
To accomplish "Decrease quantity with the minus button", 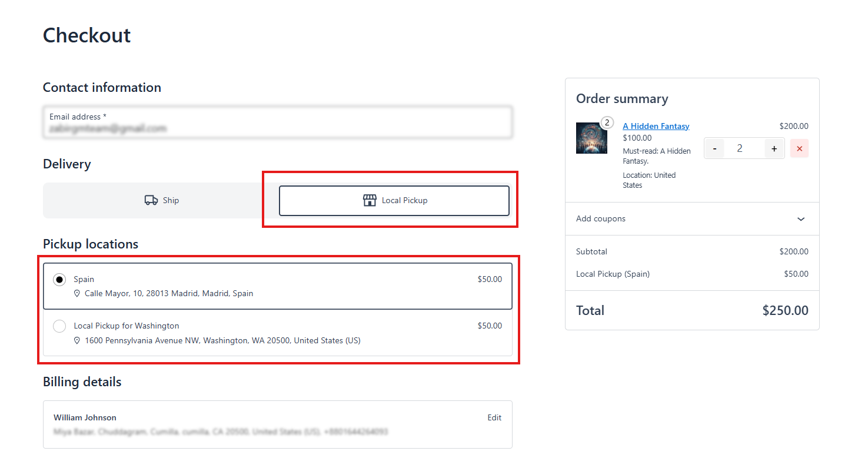I will pos(714,148).
